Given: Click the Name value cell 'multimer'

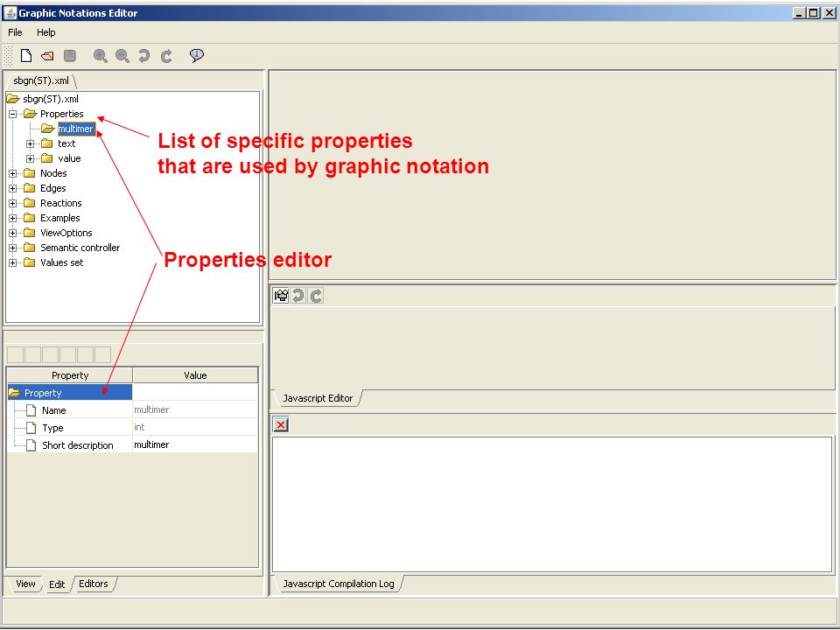Looking at the screenshot, I should coord(195,409).
